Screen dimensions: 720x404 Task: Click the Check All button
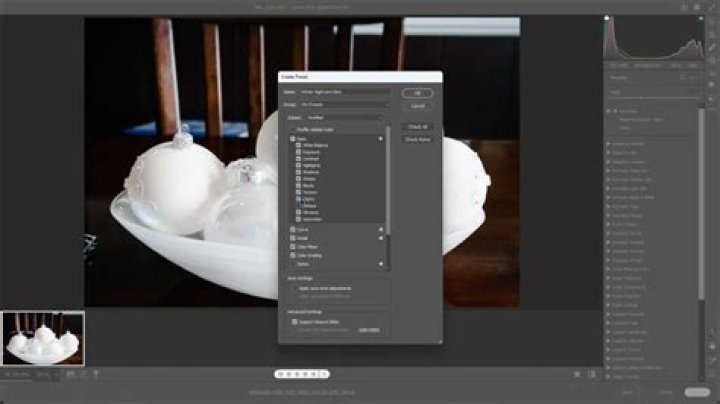(x=417, y=127)
